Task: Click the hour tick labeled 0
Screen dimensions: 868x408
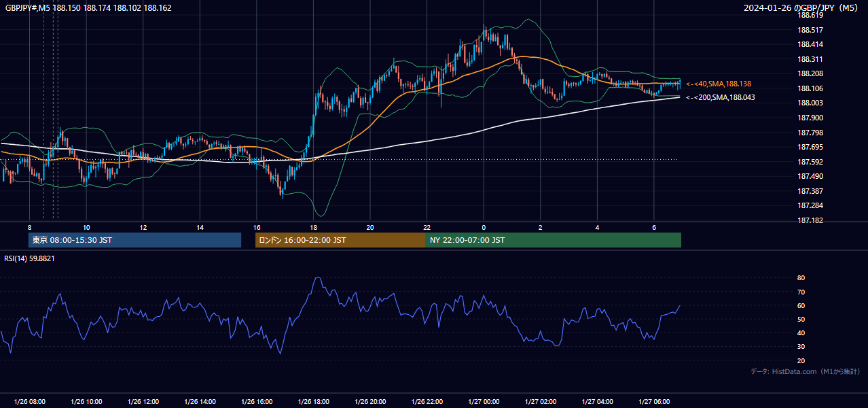Action: click(484, 227)
